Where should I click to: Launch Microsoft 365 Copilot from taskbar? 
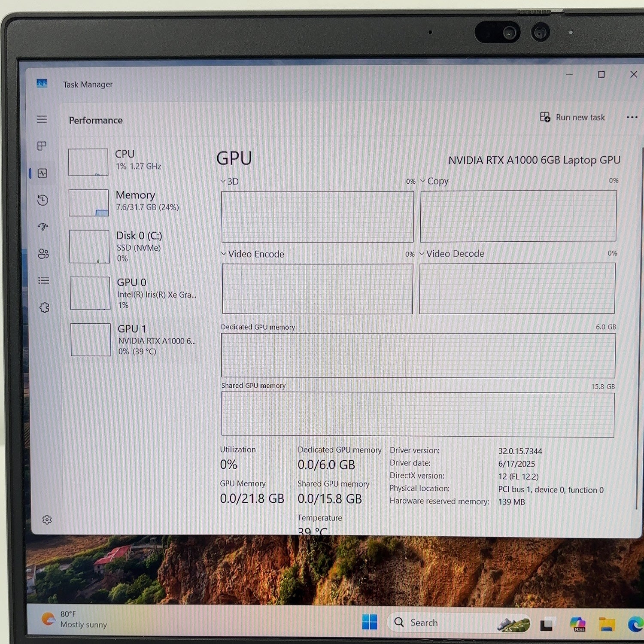click(x=577, y=624)
